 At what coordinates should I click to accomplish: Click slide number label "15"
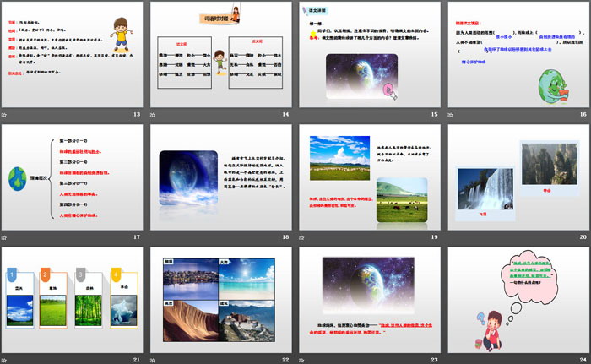click(x=434, y=114)
